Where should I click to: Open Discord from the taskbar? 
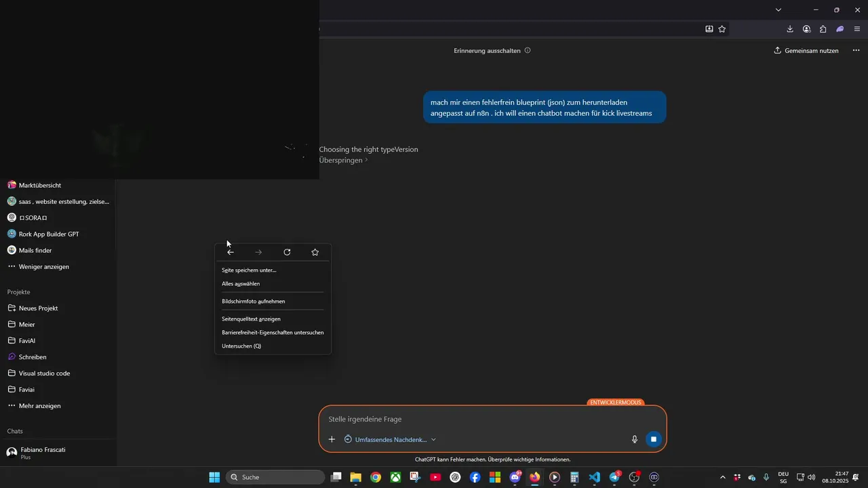[x=515, y=477]
